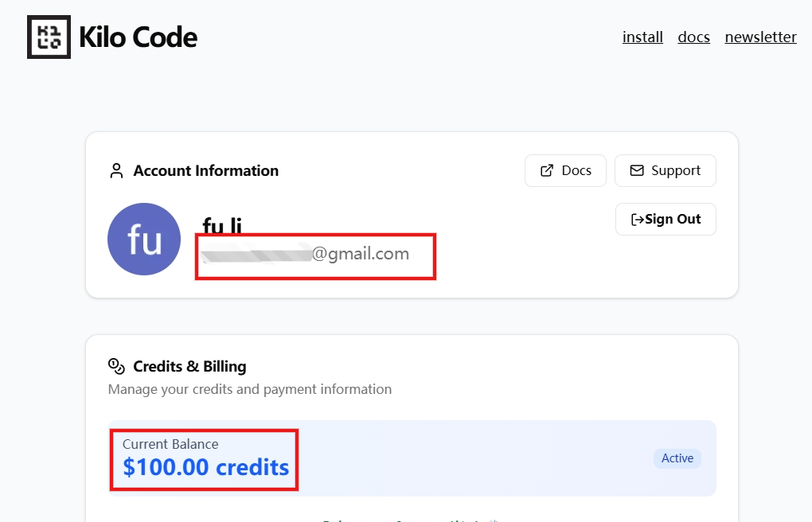Click the sign-out arrow icon

[x=637, y=220]
